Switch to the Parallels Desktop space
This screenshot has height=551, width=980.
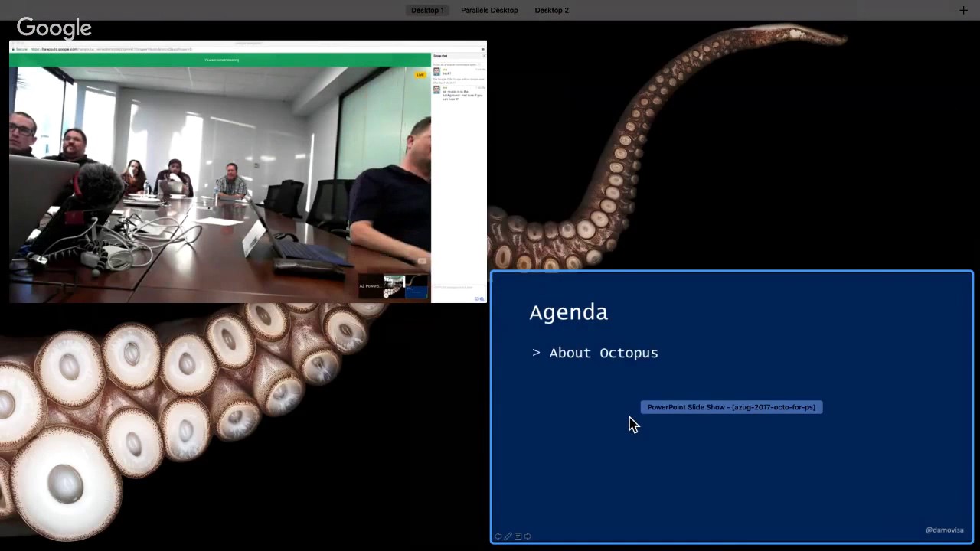(489, 10)
